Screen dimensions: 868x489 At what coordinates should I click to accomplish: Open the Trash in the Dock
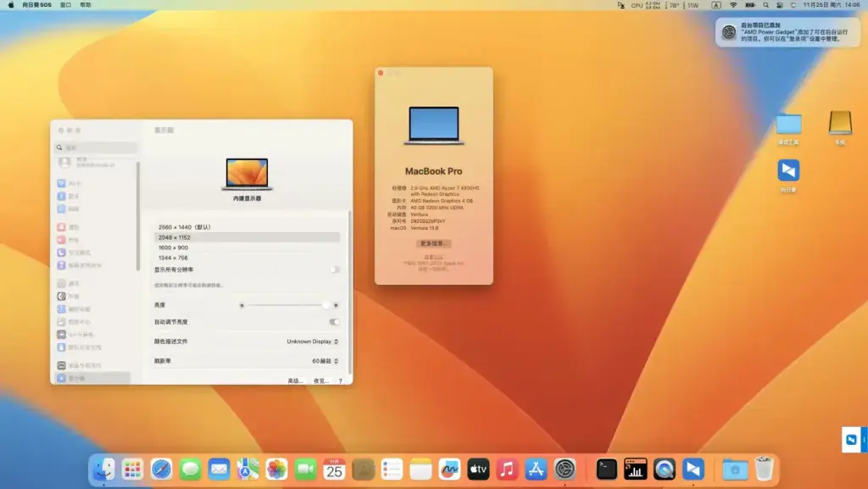pos(764,470)
